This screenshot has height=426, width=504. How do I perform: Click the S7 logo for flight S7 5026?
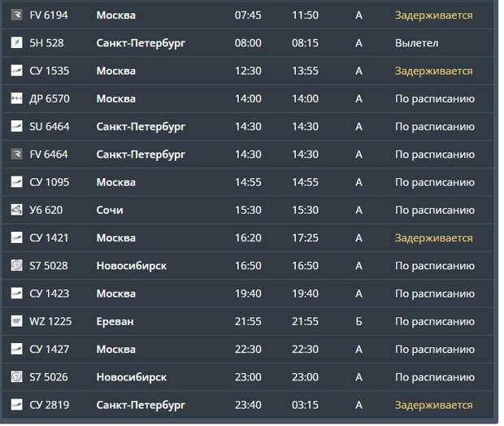(16, 376)
